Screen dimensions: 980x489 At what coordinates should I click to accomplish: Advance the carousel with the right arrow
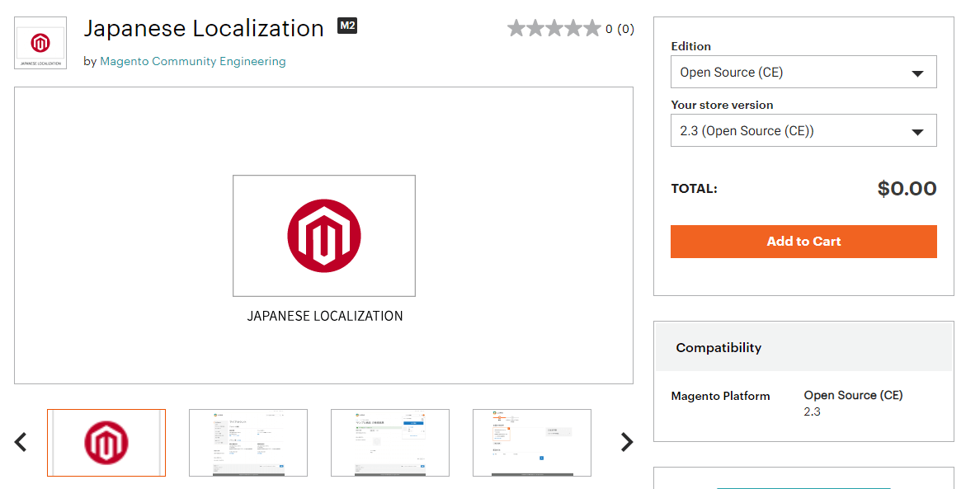[x=627, y=442]
